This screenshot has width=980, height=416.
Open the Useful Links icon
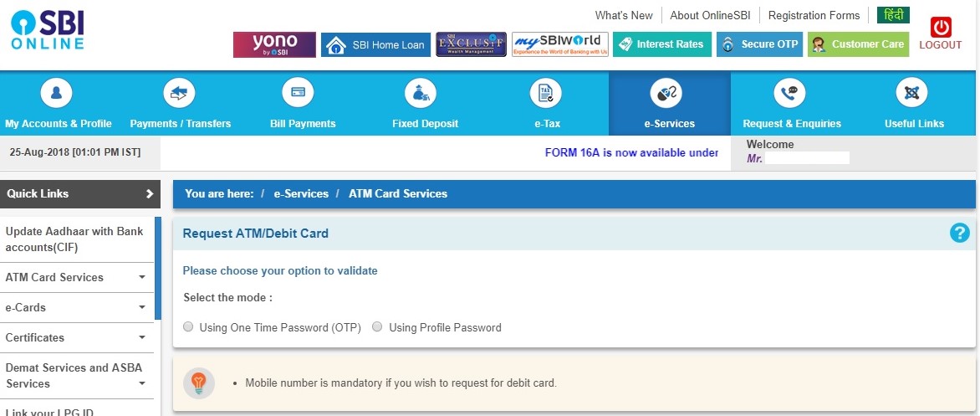tap(912, 93)
